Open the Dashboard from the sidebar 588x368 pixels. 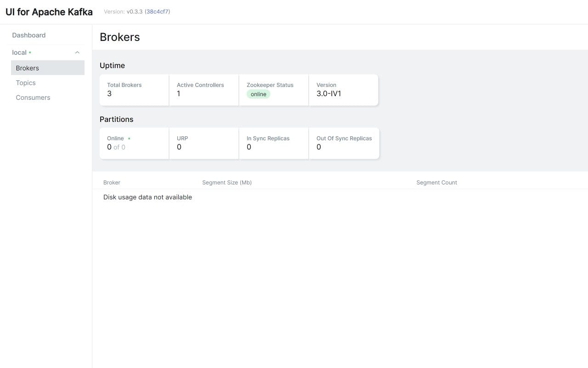pos(28,35)
